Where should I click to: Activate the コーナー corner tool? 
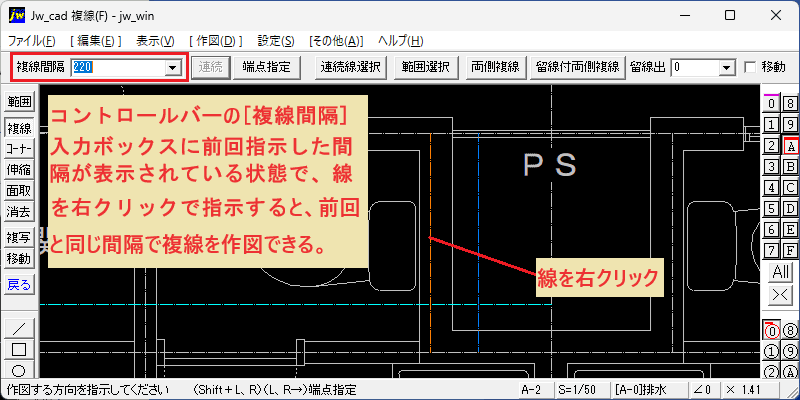[x=19, y=148]
